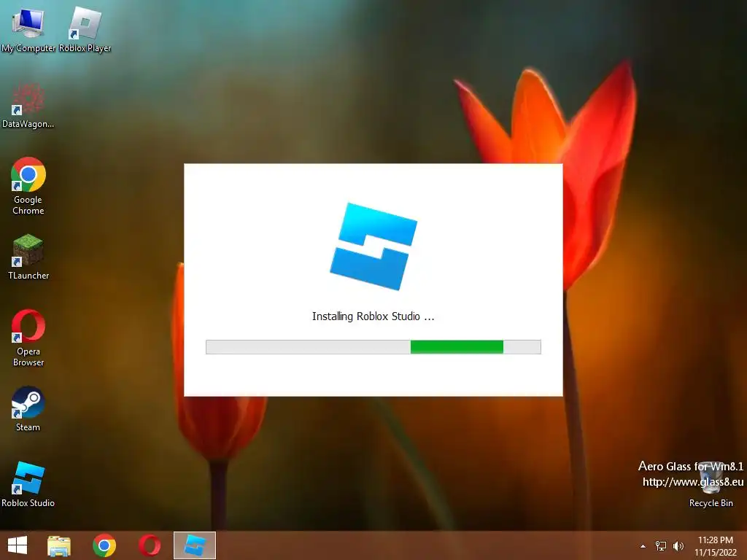Open File Explorer from taskbar
Screen dimensions: 747x560
click(59, 545)
